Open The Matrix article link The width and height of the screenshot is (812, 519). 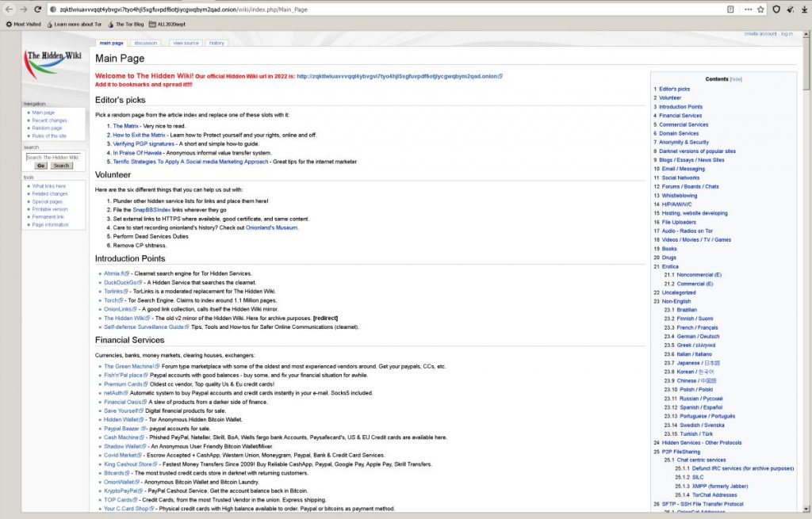tap(126, 126)
